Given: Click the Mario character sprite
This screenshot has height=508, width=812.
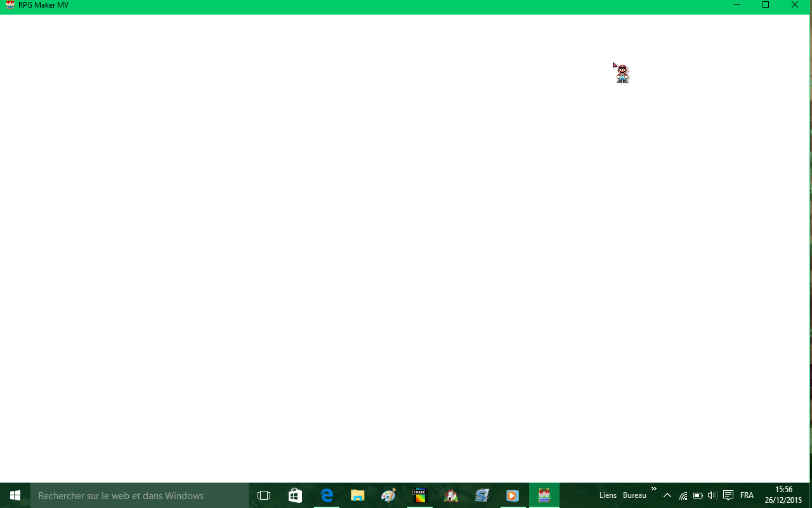Looking at the screenshot, I should (x=622, y=74).
